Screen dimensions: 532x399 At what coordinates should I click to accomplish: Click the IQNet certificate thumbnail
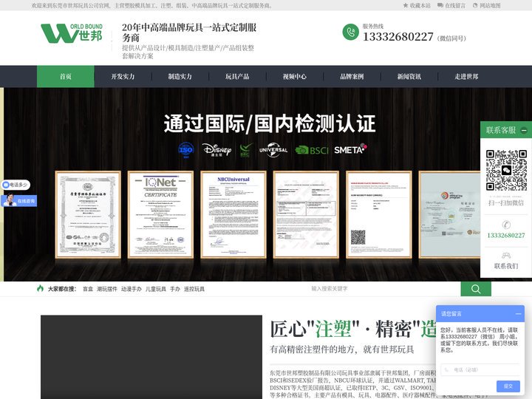(x=160, y=215)
